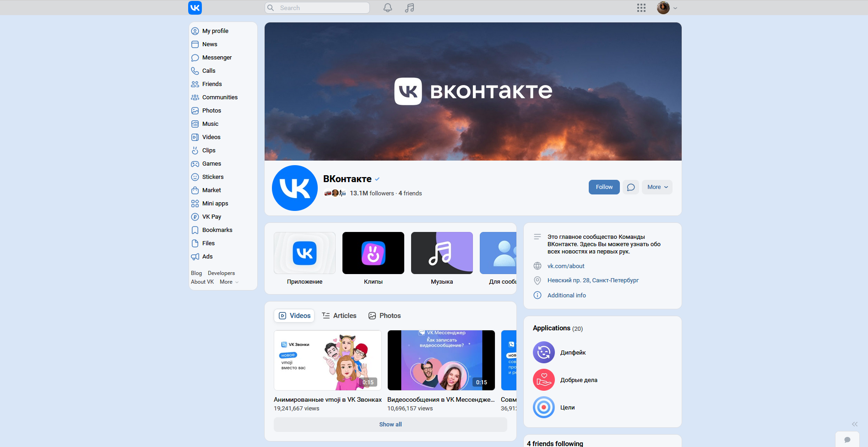This screenshot has height=447, width=868.
Task: Click the message community speech bubble button
Action: [631, 187]
